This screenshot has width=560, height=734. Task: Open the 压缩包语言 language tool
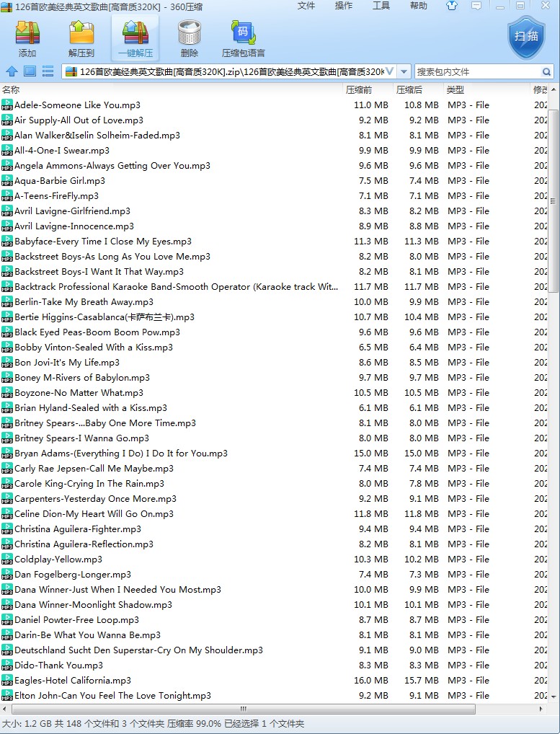(x=244, y=38)
